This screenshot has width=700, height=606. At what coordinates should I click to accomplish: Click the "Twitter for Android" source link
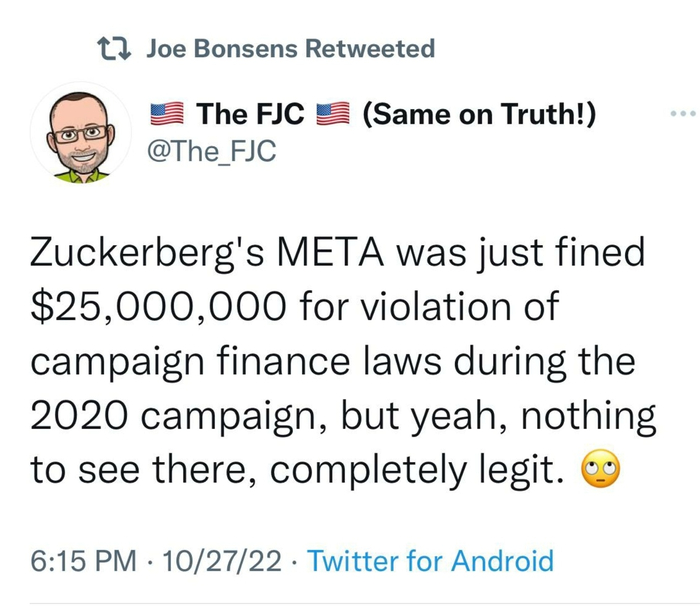(x=430, y=560)
